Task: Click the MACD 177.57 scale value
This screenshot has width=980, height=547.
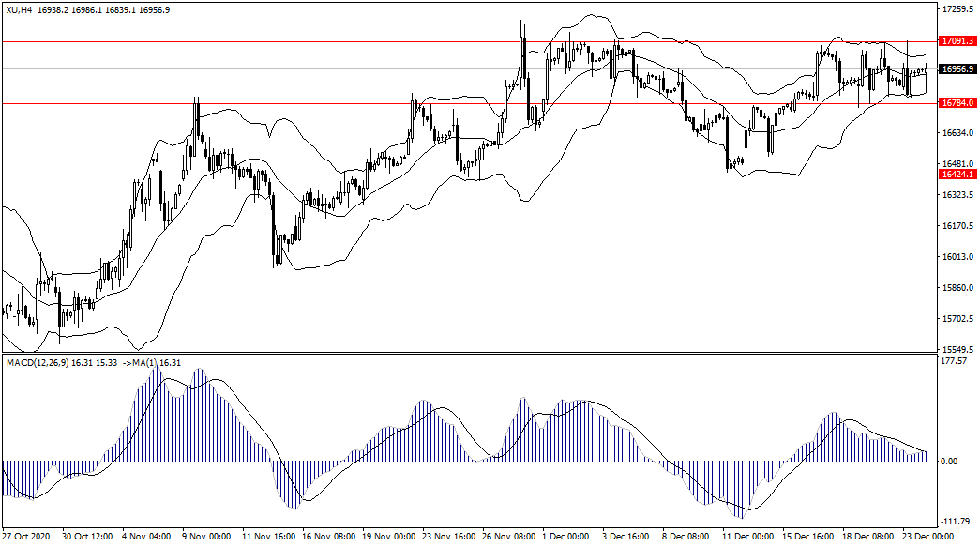Action: click(x=955, y=360)
